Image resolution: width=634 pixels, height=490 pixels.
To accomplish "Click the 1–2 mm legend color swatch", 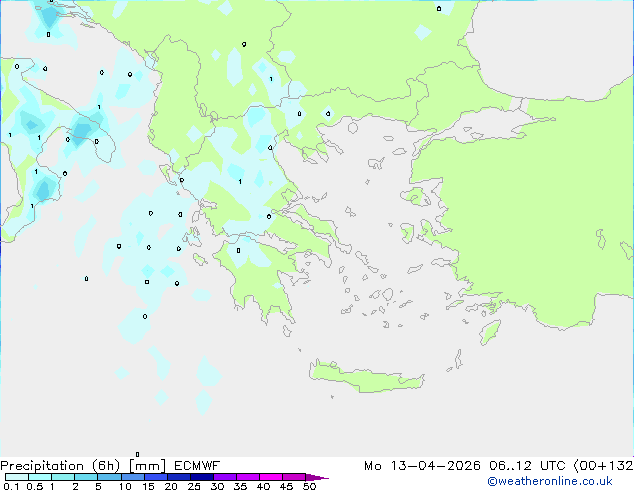I will pyautogui.click(x=63, y=477).
